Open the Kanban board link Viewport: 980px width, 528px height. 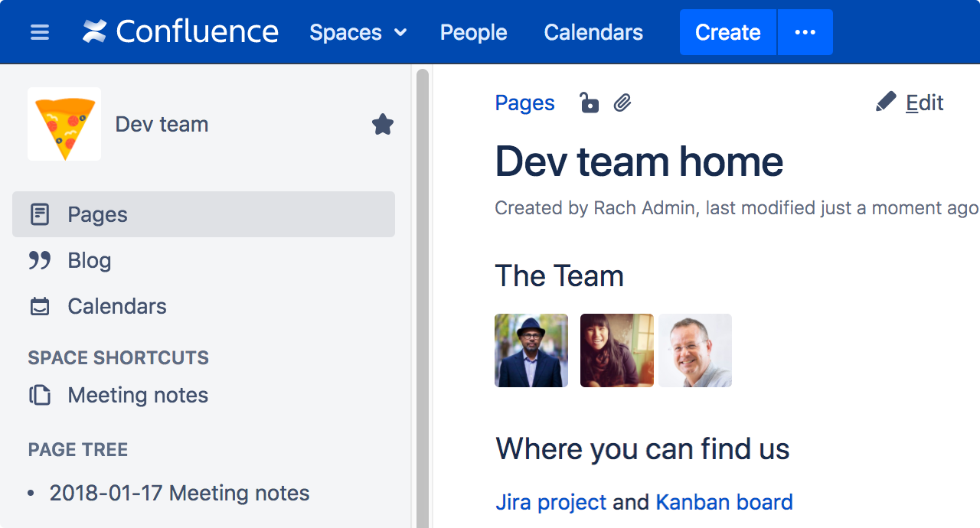[724, 502]
